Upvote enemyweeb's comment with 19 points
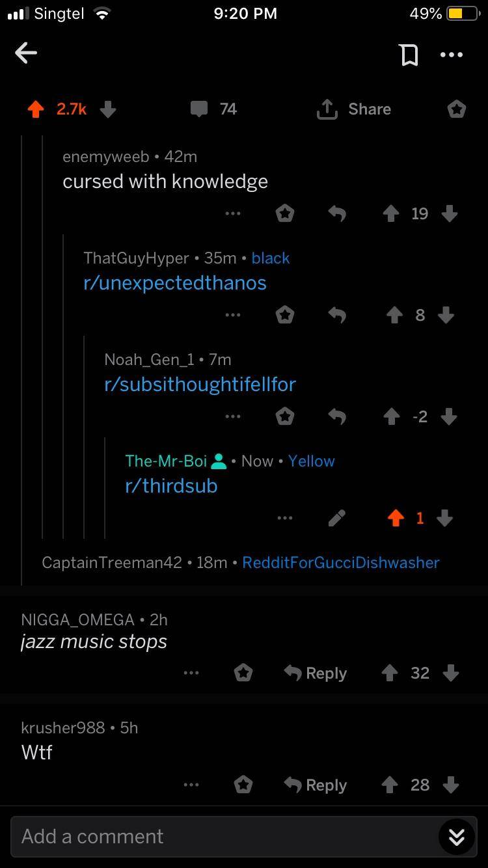 click(390, 213)
